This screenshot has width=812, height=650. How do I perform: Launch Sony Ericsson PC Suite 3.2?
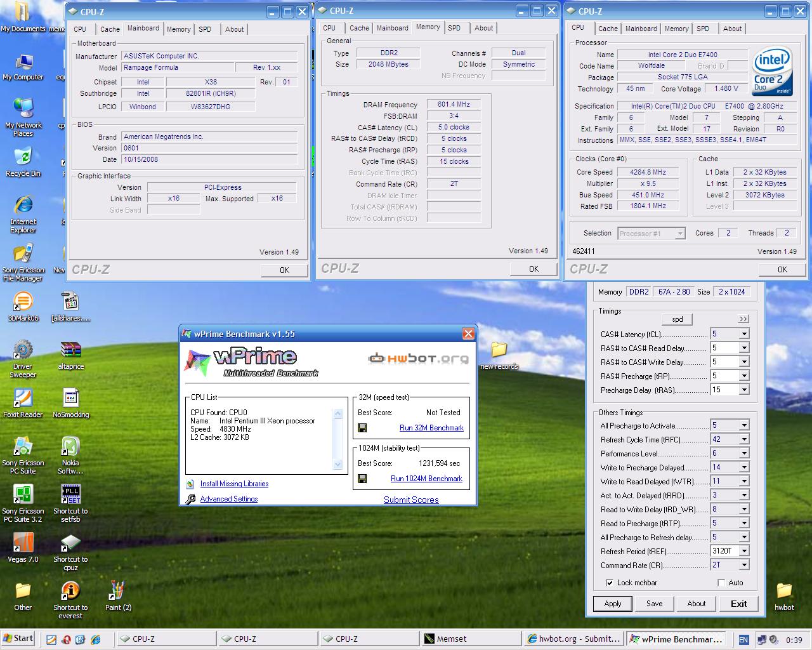click(x=23, y=503)
